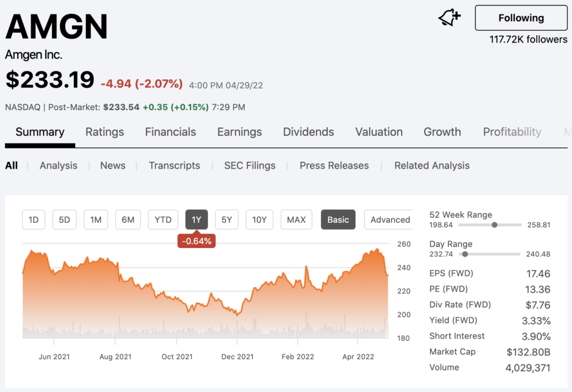The width and height of the screenshot is (572, 392).
Task: Click Yield (FWD) value 3.33%
Action: point(536,321)
